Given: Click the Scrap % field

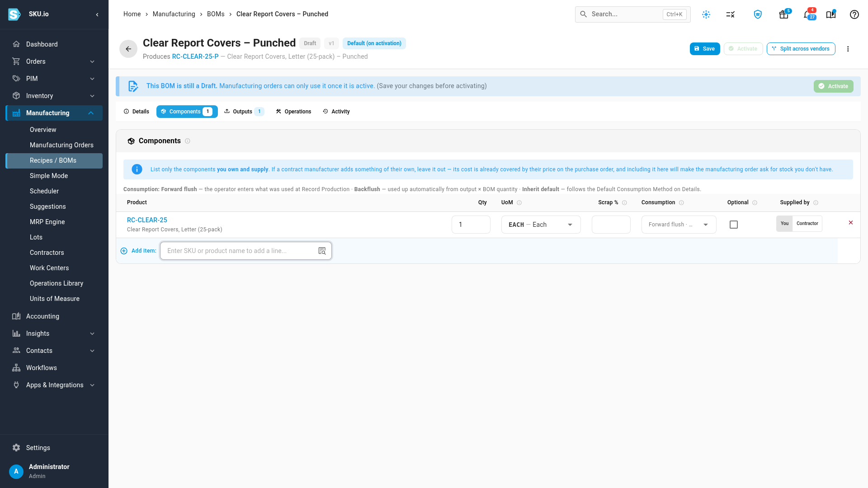Looking at the screenshot, I should point(611,225).
